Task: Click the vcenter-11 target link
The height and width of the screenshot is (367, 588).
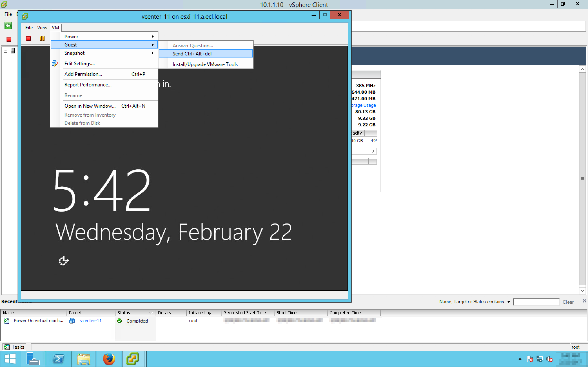Action: [91, 321]
